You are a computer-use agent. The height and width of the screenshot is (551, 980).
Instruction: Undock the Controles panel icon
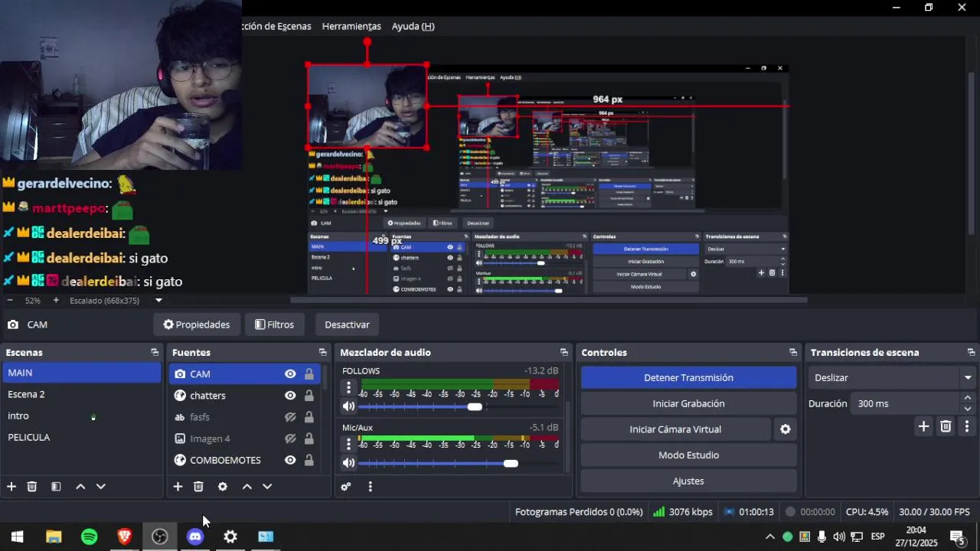point(792,353)
